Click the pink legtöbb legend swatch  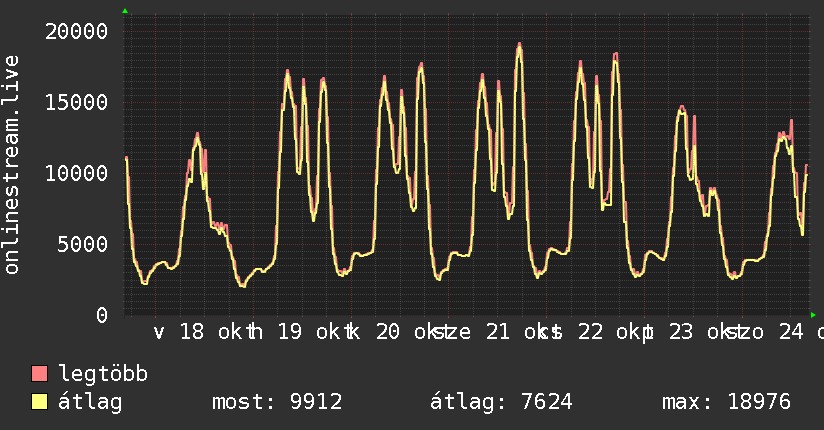(39, 374)
